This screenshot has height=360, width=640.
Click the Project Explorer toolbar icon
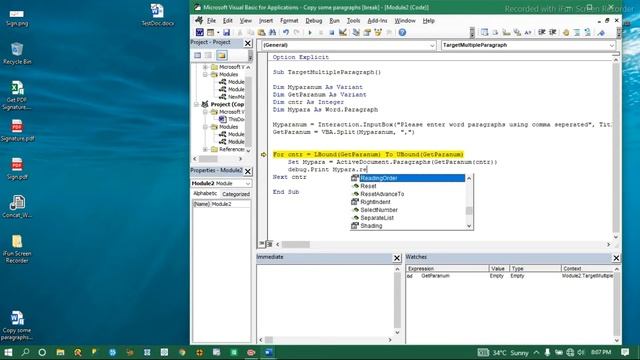pos(356,32)
